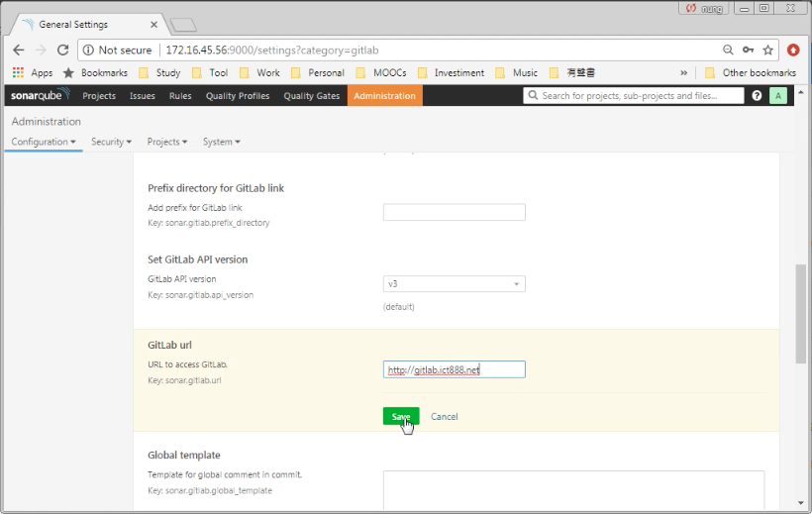Open the Other bookmarks folder

(751, 72)
